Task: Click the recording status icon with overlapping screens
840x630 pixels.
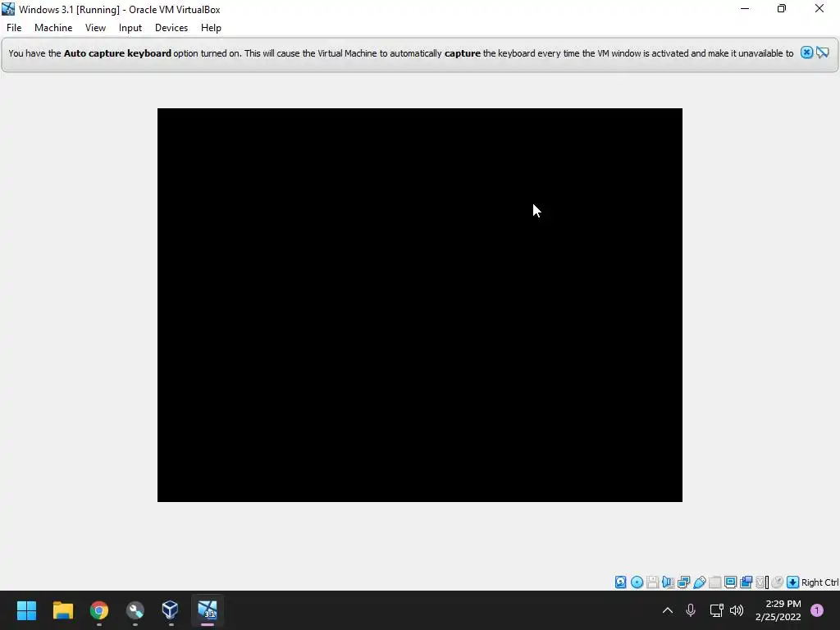Action: [746, 582]
